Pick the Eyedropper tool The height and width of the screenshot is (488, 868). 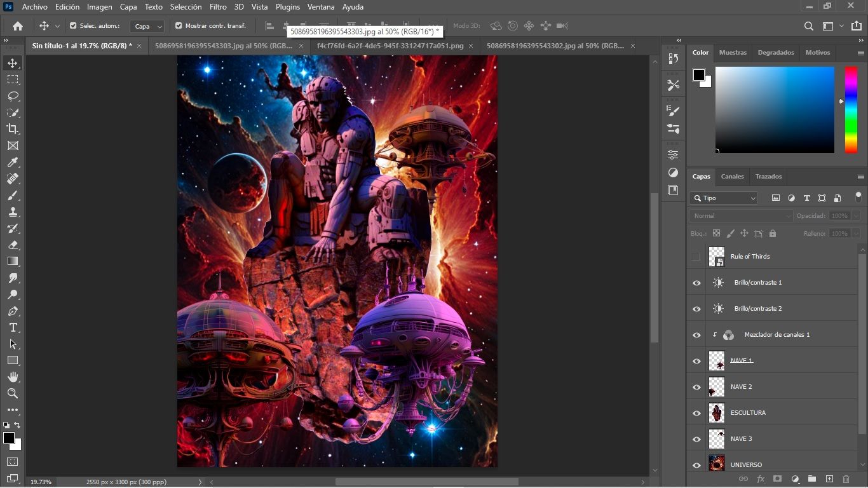[x=12, y=162]
